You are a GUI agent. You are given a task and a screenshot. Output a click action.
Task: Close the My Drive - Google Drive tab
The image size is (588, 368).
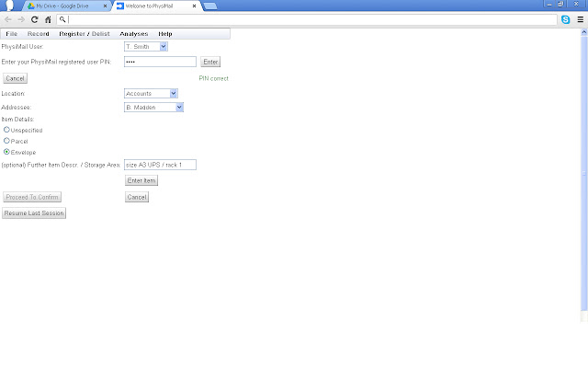point(105,6)
